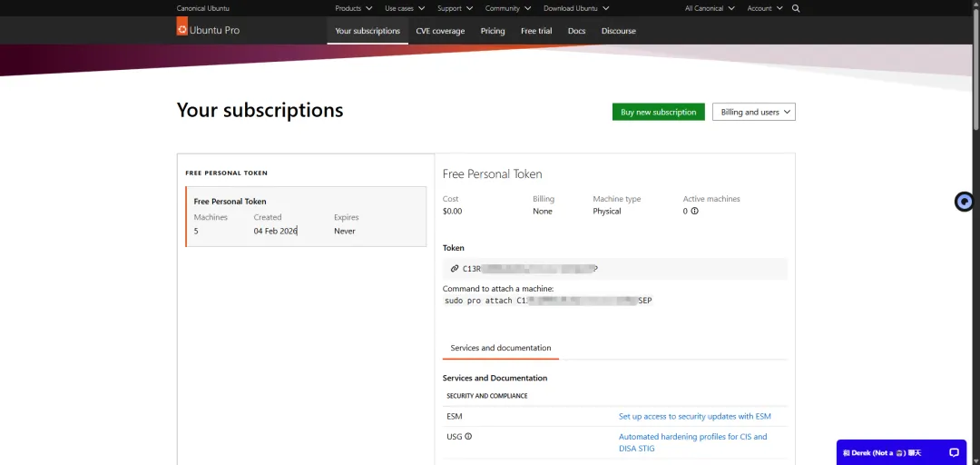Click the USG info icon

[468, 436]
